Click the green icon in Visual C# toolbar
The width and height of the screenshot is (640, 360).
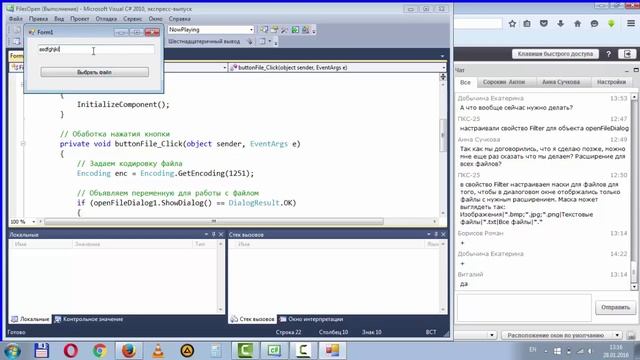[x=295, y=30]
